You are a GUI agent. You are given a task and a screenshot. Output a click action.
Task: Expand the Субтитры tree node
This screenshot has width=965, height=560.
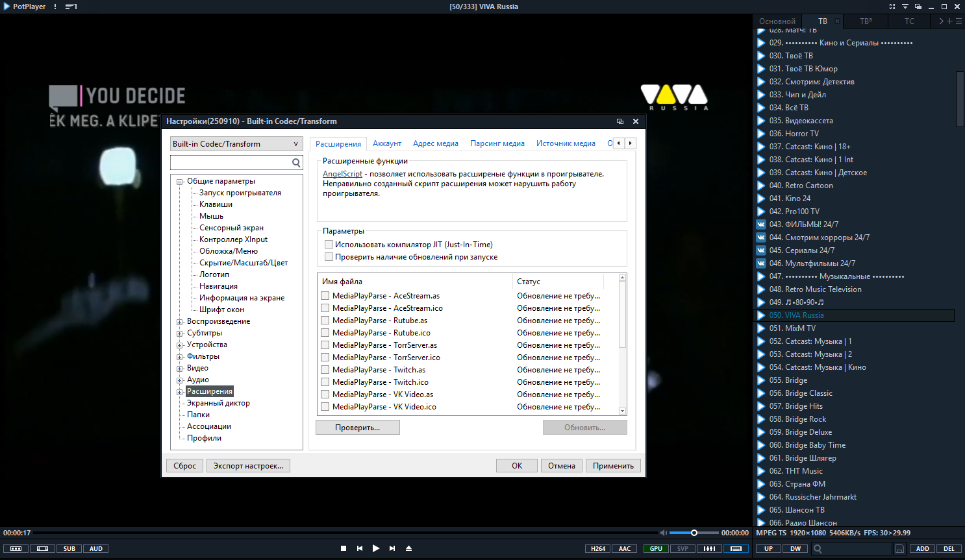coord(180,334)
